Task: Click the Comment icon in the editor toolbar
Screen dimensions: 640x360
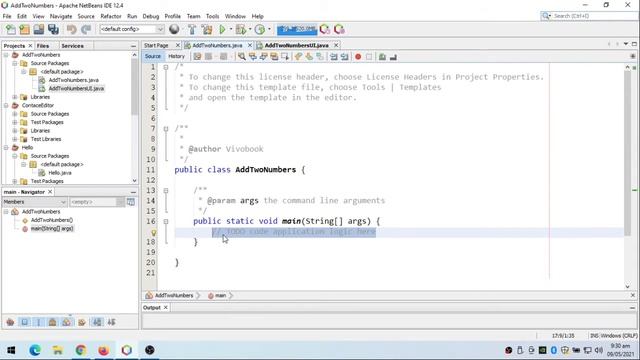Action: pos(382,57)
